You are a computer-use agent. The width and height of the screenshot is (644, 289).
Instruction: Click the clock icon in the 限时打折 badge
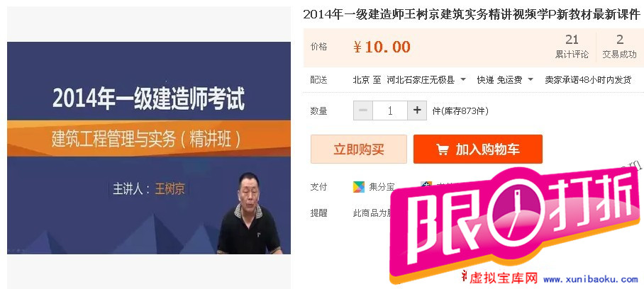(x=516, y=212)
